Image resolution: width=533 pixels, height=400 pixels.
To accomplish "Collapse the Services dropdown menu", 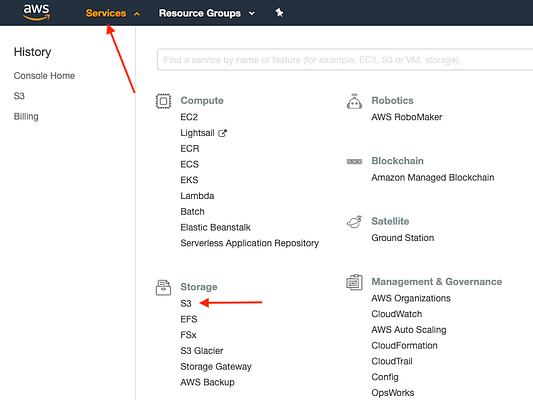I will click(113, 13).
